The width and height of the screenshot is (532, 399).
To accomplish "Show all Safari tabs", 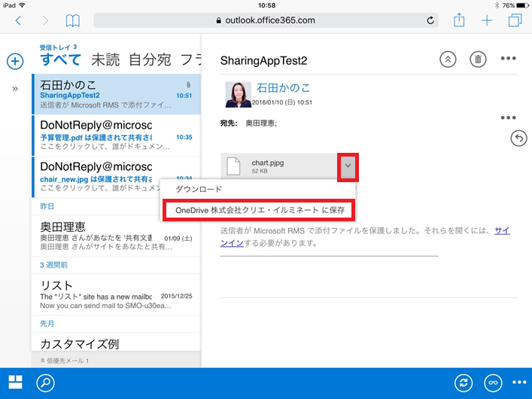I will 515,20.
